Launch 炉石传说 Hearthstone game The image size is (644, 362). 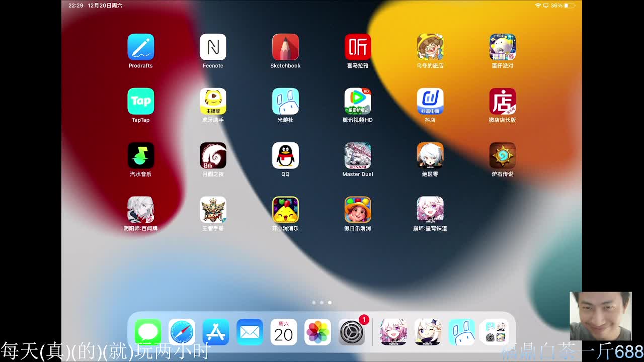coord(502,156)
